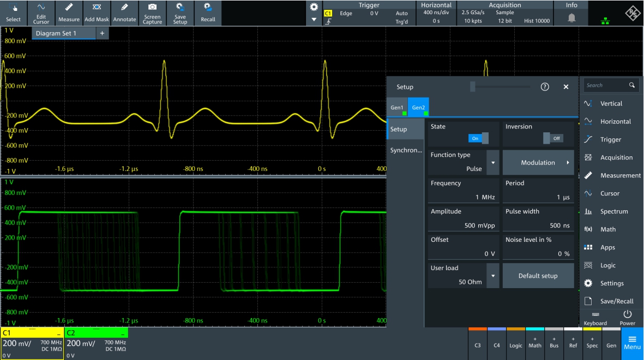Switch to the Gen2 tab
This screenshot has height=360, width=644.
(x=418, y=107)
